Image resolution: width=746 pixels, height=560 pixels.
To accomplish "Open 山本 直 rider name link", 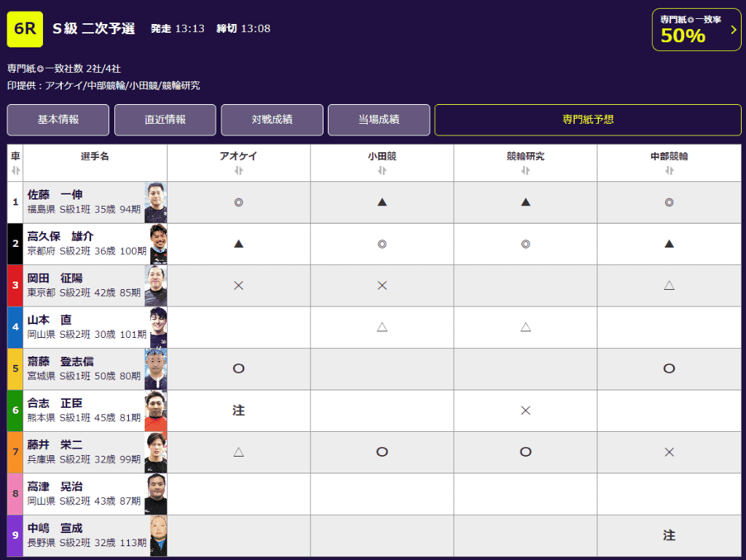I will [x=50, y=320].
